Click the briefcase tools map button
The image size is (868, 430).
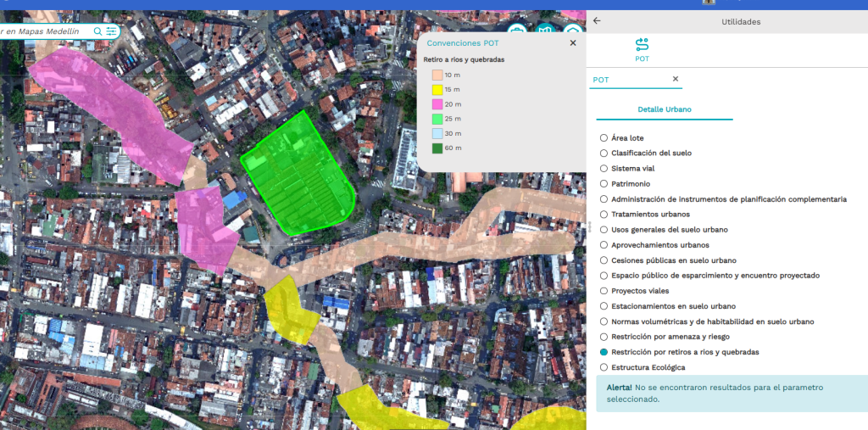pos(516,31)
